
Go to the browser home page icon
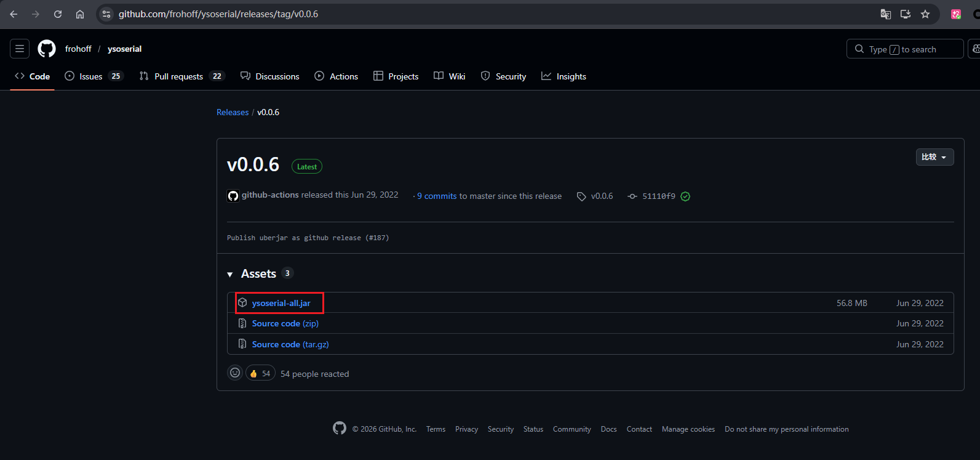(80, 14)
